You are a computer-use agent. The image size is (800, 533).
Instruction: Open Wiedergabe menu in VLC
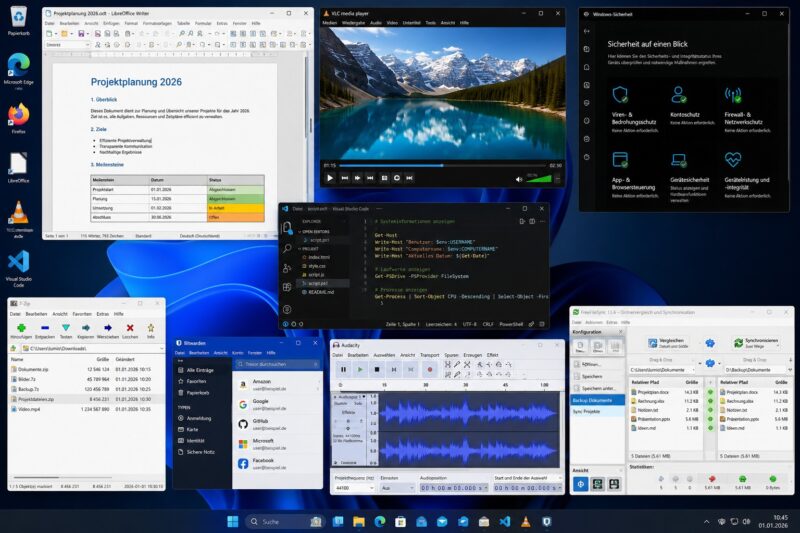coord(353,23)
